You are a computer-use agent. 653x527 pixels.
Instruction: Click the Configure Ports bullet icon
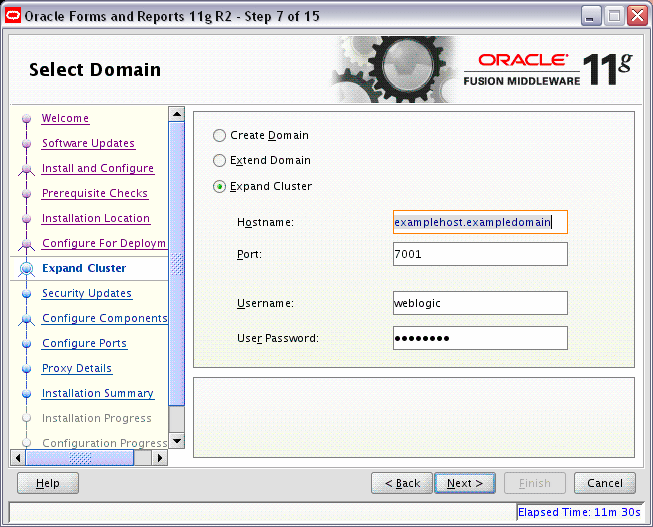27,344
